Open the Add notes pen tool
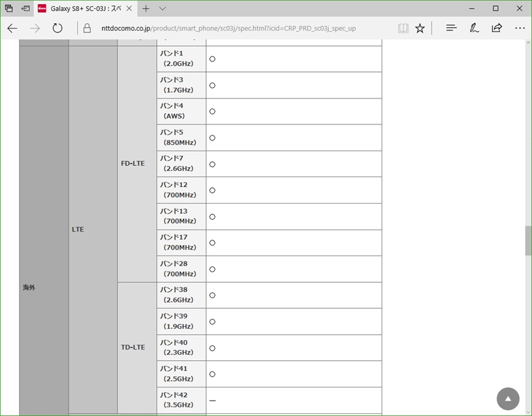This screenshot has height=416, width=532. (x=474, y=28)
